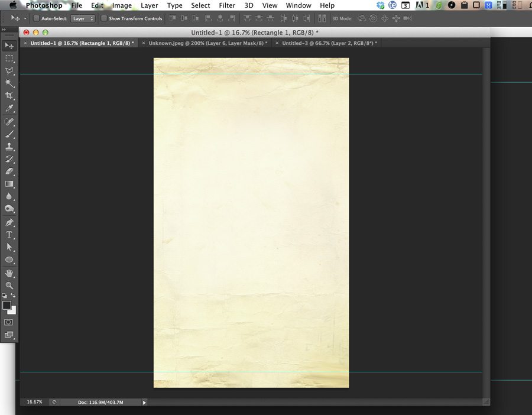The height and width of the screenshot is (415, 532).
Task: Select the Eraser tool
Action: [x=9, y=171]
